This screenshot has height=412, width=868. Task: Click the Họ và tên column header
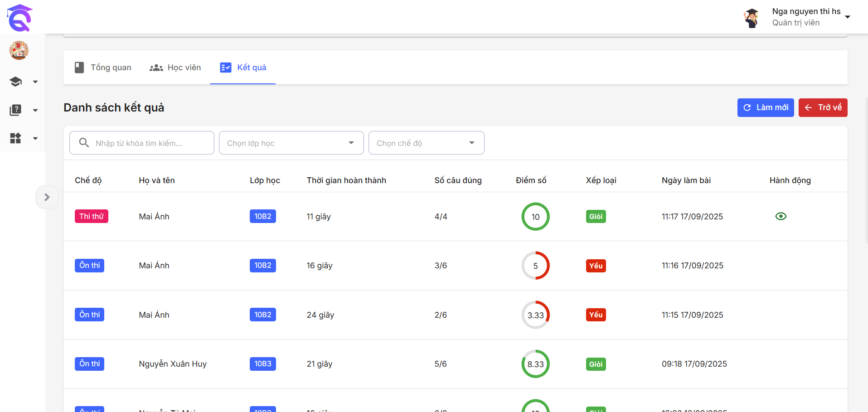(157, 180)
